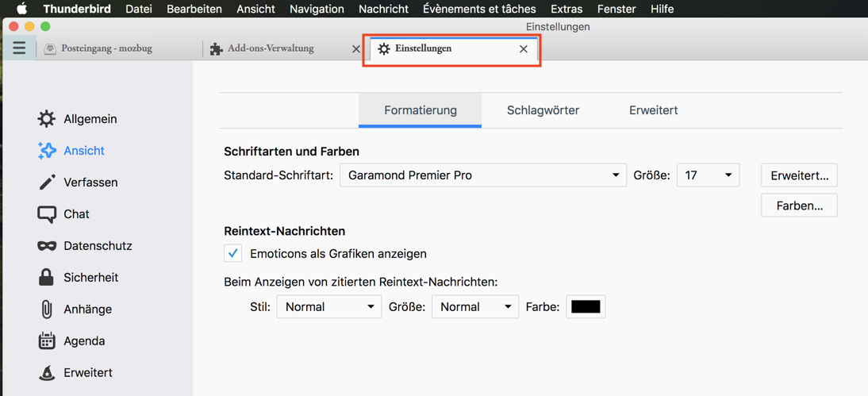Expand the font Größe 17 dropdown
This screenshot has width=868, height=396.
[x=708, y=175]
